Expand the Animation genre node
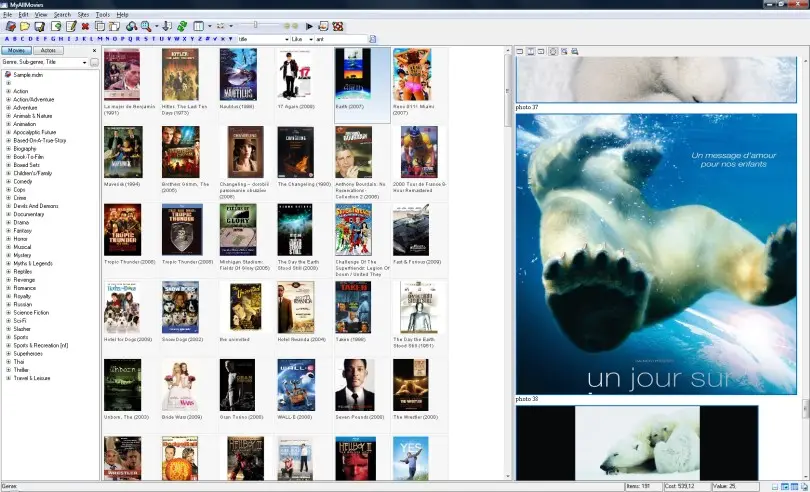 (x=8, y=124)
